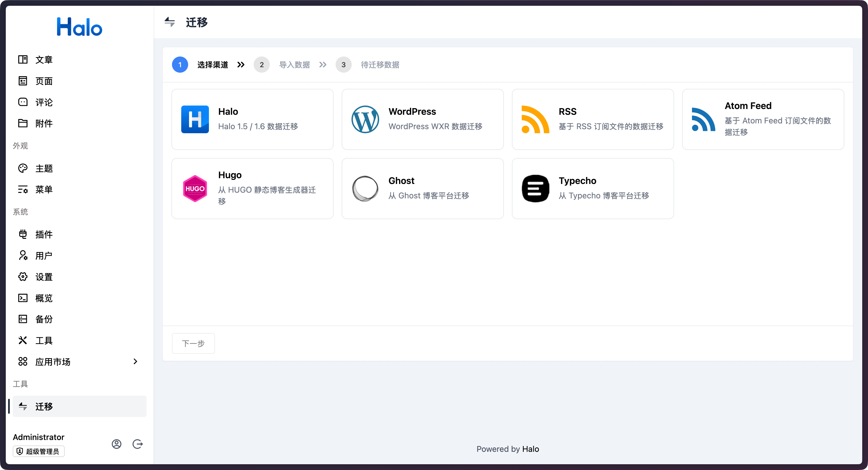Viewport: 868px width, 470px height.
Task: Open the 插件 (plugins) manager
Action: click(44, 234)
